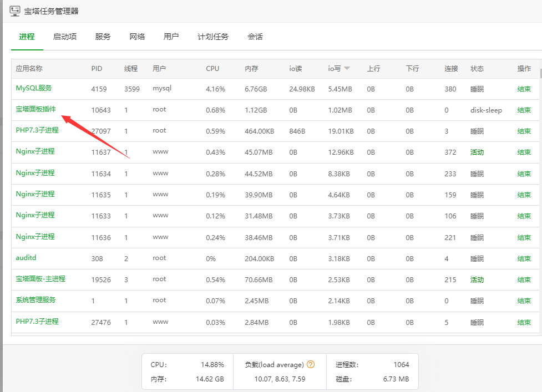Open the 系统管理服务 process link
The image size is (542, 392).
pyautogui.click(x=36, y=300)
